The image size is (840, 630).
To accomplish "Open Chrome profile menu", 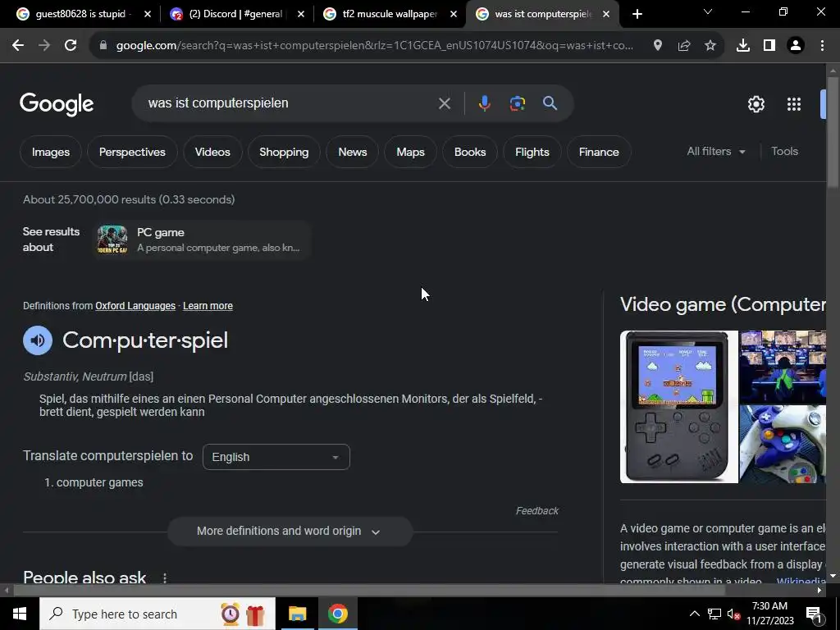I will click(x=796, y=46).
